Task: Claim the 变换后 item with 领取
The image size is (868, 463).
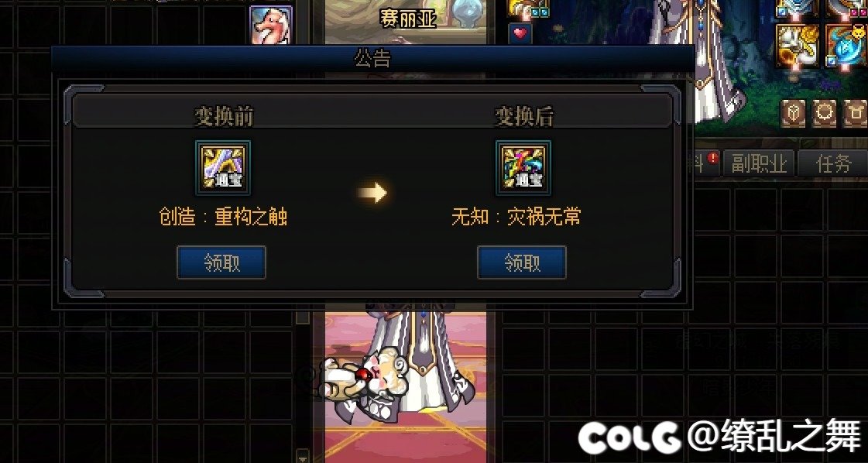Action: 521,262
